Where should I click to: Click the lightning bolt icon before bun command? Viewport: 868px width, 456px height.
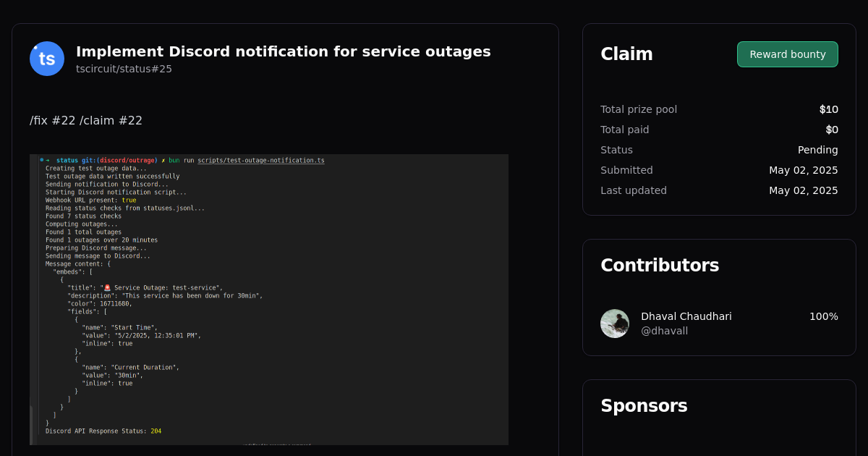(164, 160)
